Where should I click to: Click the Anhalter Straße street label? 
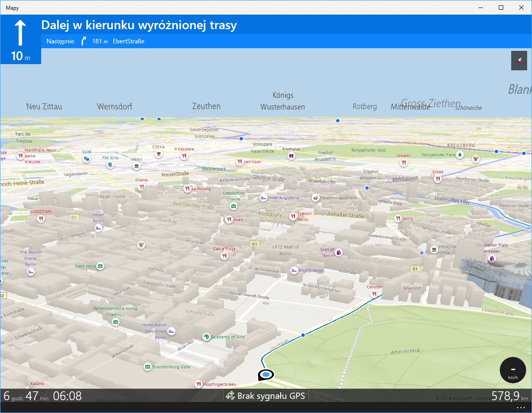point(345,215)
